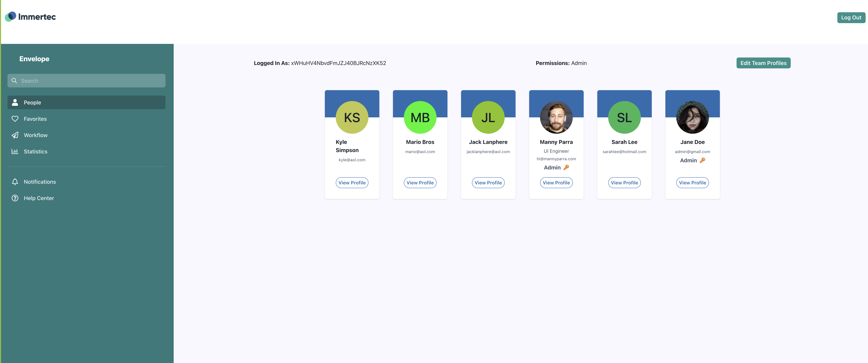Click the admin key icon on Jane Doe's card
Image resolution: width=868 pixels, height=363 pixels.
(702, 160)
